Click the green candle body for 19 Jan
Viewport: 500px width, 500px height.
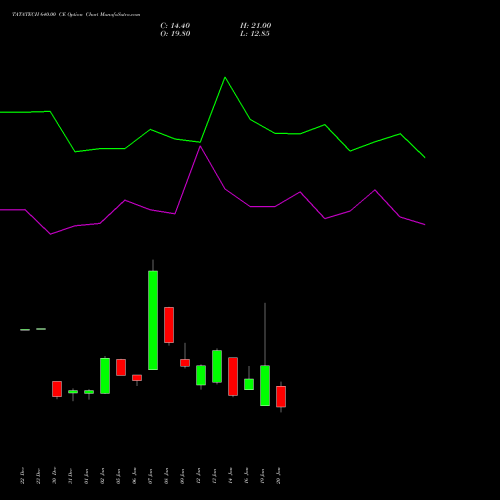coord(265,386)
